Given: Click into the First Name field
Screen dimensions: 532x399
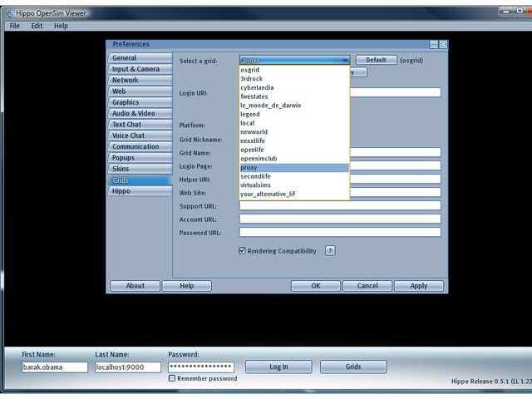Looking at the screenshot, I should (54, 367).
